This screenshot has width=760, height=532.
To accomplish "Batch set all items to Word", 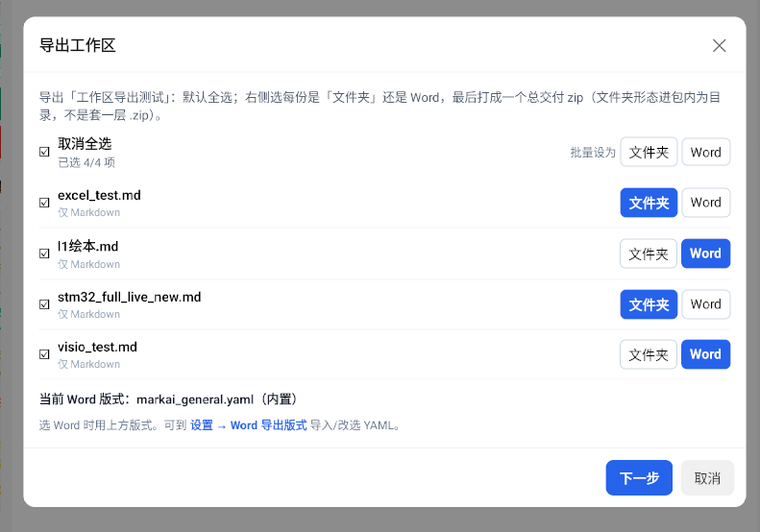I will 705,152.
